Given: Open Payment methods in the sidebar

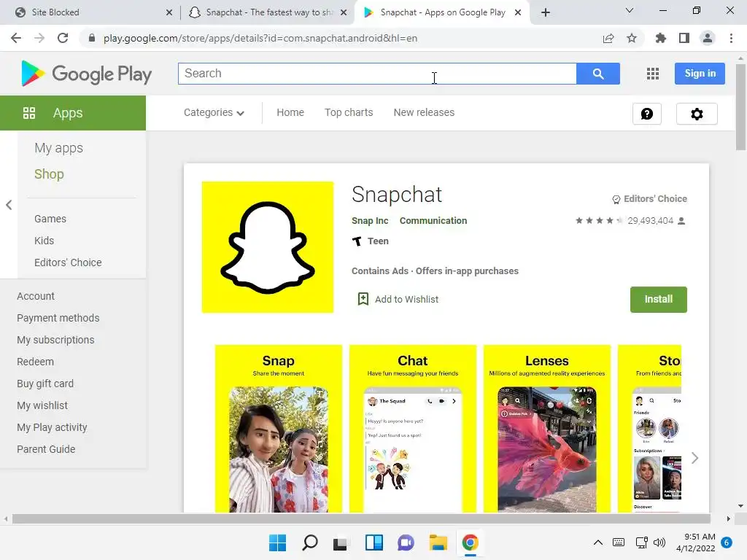Looking at the screenshot, I should coord(58,318).
